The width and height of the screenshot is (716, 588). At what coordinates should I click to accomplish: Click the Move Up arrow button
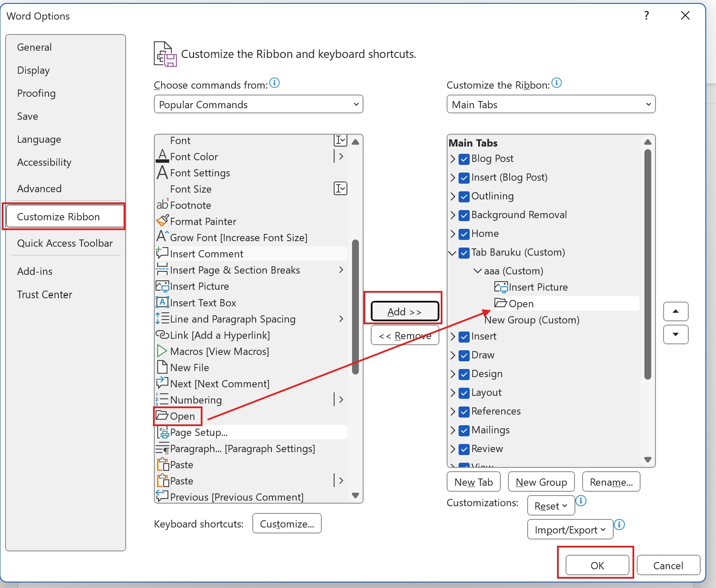676,311
